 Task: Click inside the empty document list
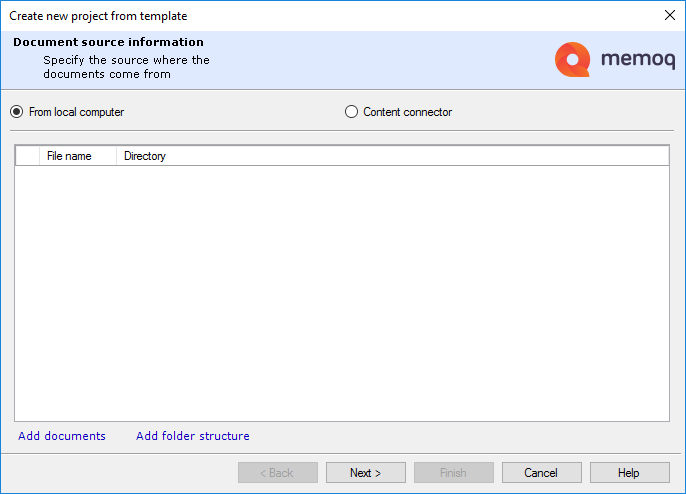point(341,292)
